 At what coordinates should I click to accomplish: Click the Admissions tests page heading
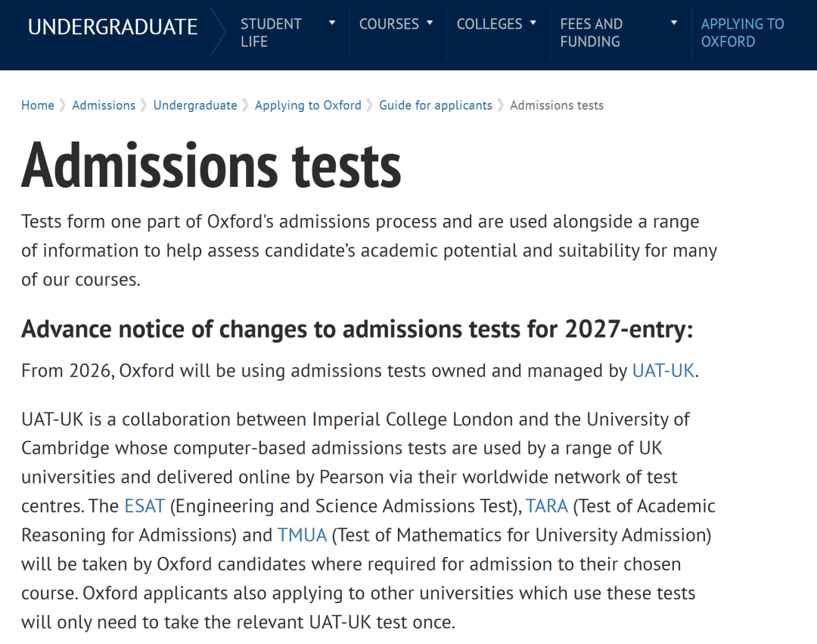[211, 165]
